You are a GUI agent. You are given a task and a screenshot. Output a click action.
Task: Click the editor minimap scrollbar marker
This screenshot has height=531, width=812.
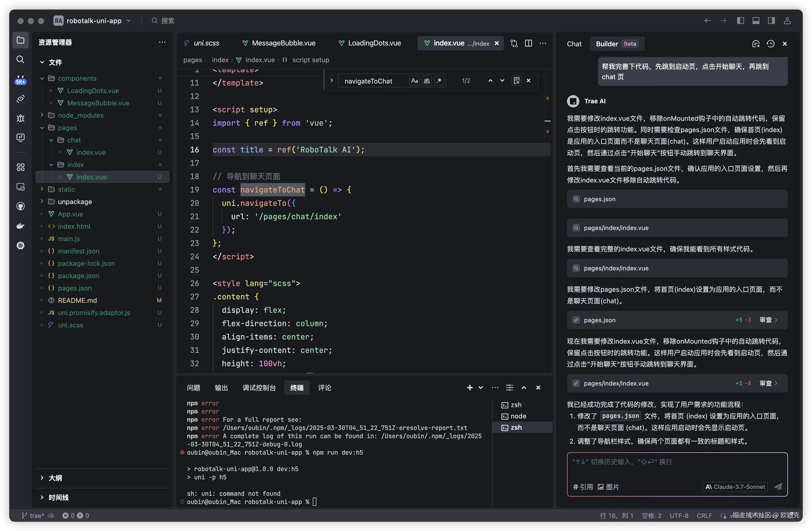coord(547,121)
